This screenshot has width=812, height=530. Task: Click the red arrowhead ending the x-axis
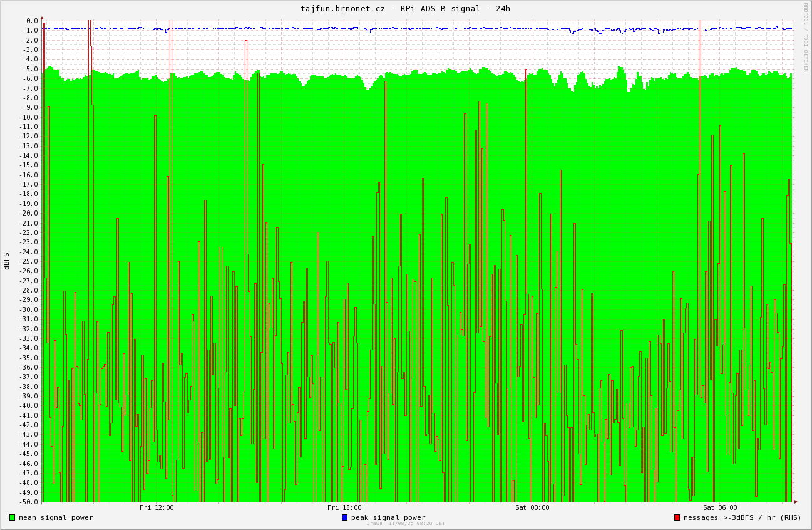[x=796, y=502]
